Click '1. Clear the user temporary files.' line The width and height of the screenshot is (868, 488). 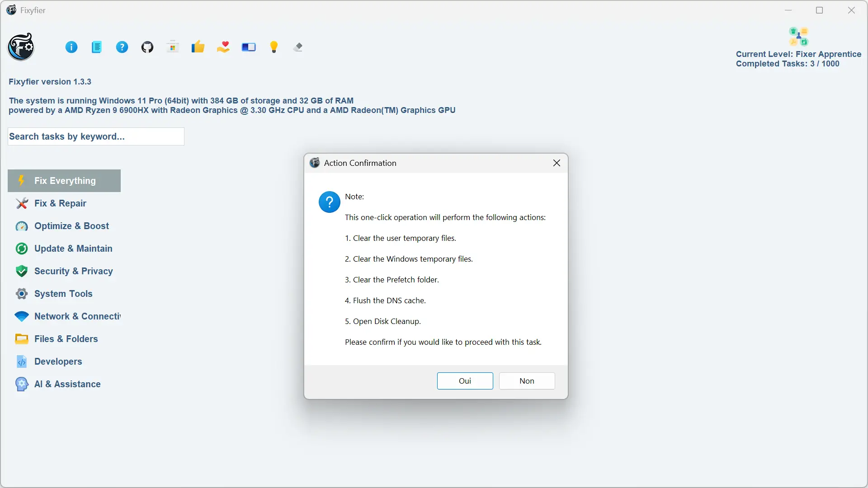pyautogui.click(x=401, y=238)
